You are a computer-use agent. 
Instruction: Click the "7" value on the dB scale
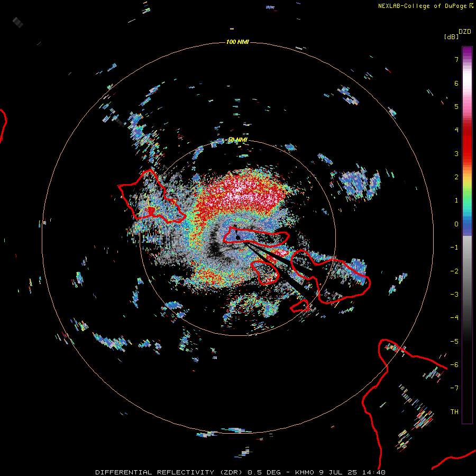pos(456,59)
